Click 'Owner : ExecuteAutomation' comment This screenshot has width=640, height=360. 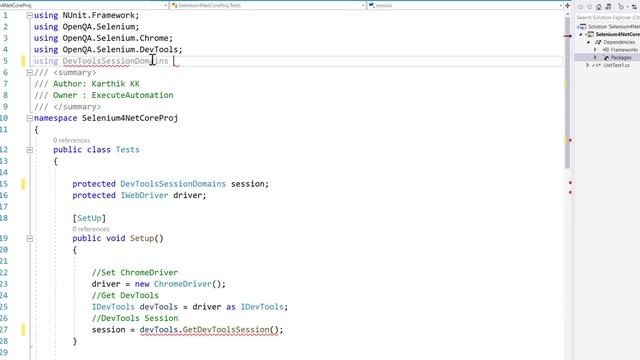(x=113, y=95)
